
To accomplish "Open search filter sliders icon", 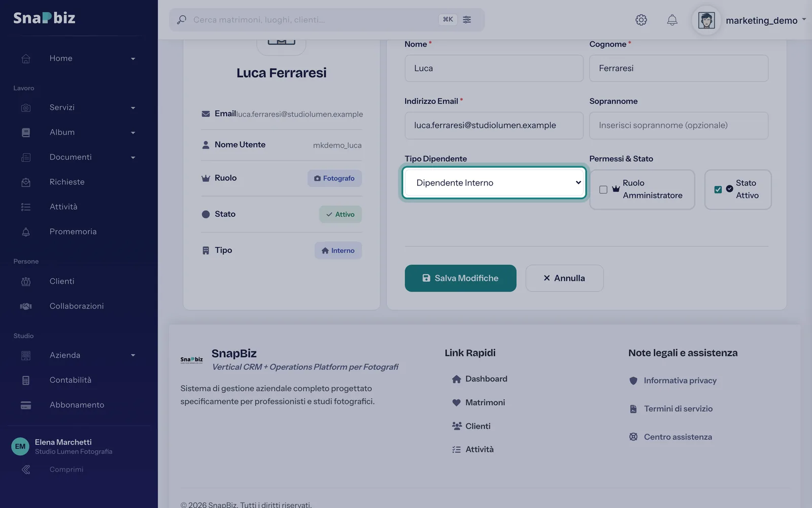I will click(467, 19).
